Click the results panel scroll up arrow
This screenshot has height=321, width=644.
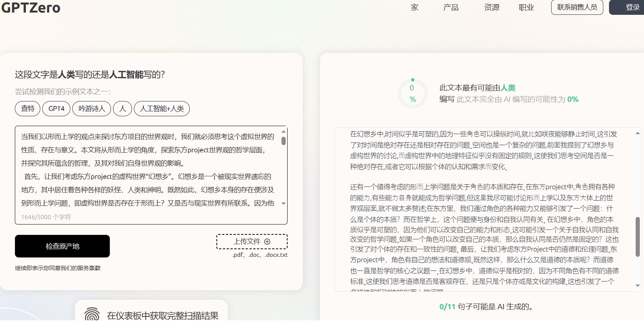point(638,133)
